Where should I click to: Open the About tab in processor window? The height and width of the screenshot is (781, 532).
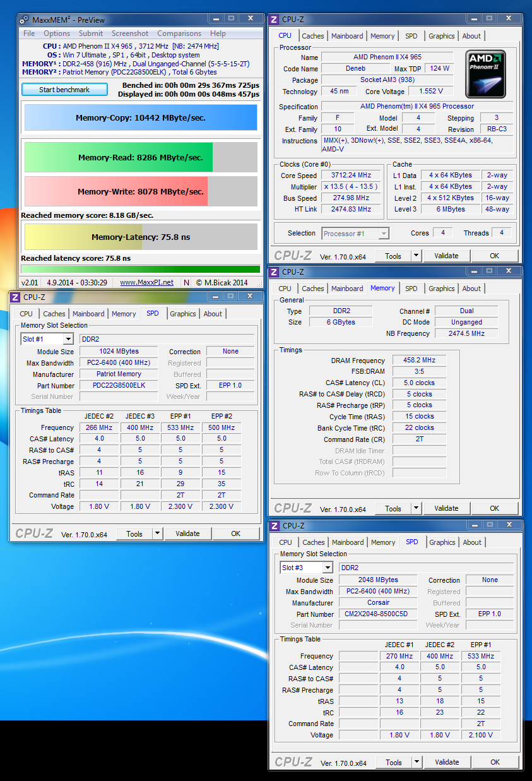471,36
